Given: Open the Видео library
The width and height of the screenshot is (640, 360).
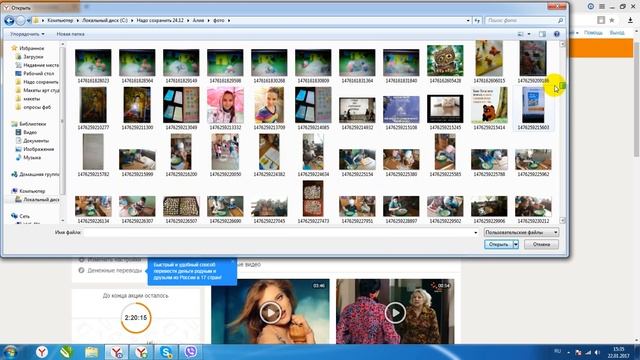Looking at the screenshot, I should pyautogui.click(x=26, y=132).
